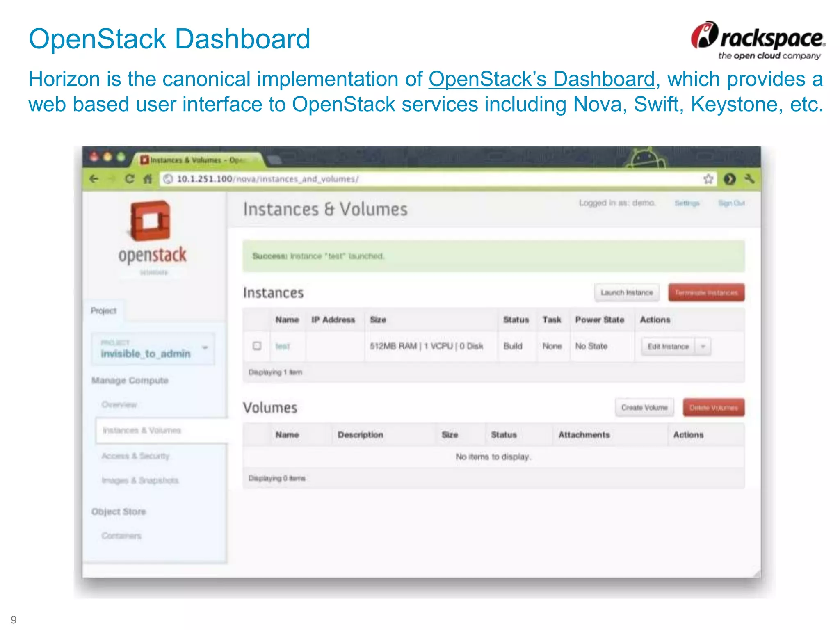This screenshot has height=630, width=840.
Task: Switch to the Project tab
Action: click(104, 310)
